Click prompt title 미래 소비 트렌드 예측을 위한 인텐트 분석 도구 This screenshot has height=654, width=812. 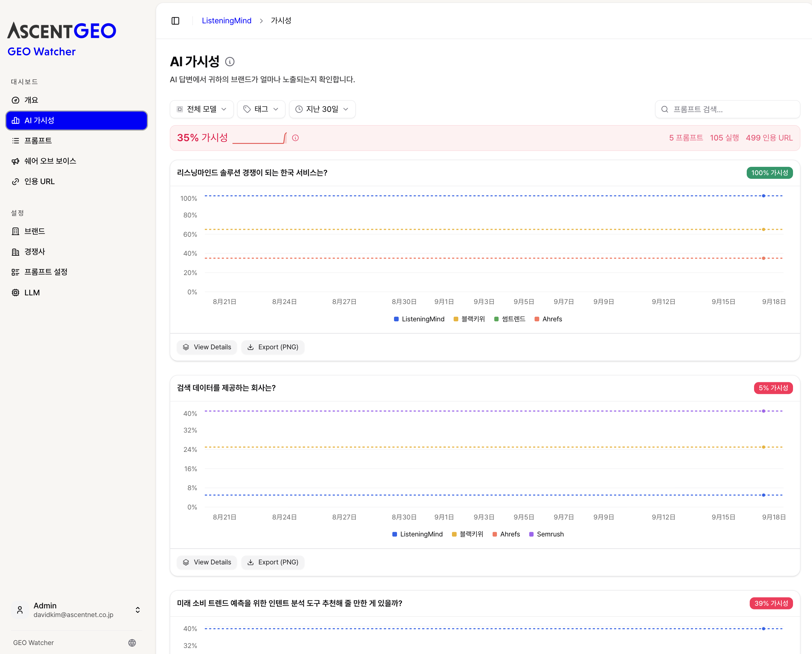tap(289, 603)
